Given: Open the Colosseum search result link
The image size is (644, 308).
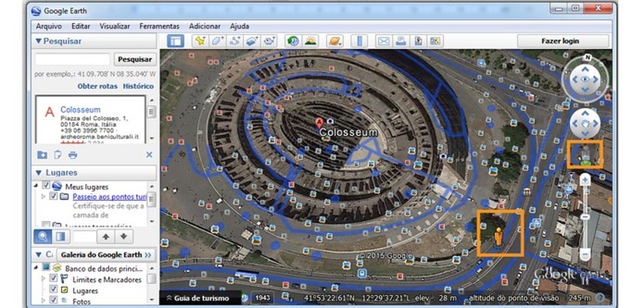Looking at the screenshot, I should coord(80,109).
